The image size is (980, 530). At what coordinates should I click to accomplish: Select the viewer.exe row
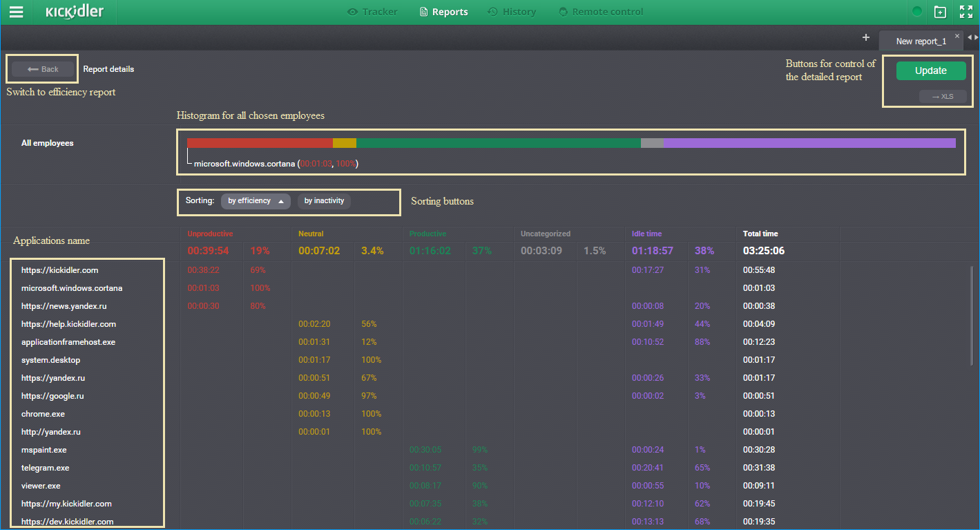point(41,486)
